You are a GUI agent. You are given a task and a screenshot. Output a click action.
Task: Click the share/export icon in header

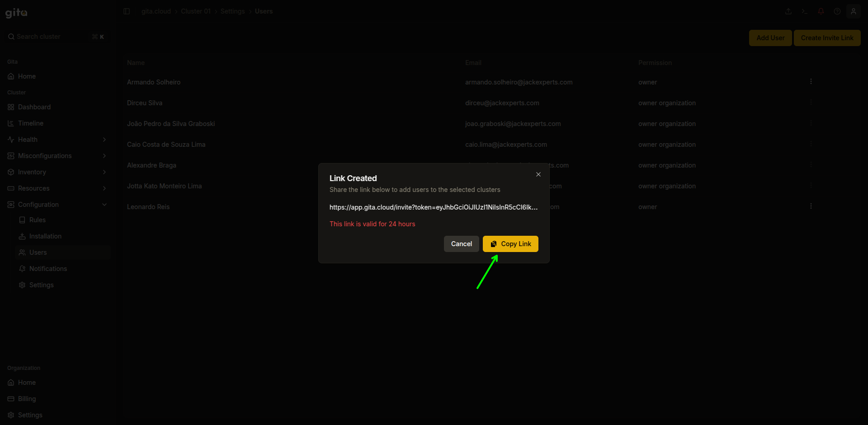788,11
